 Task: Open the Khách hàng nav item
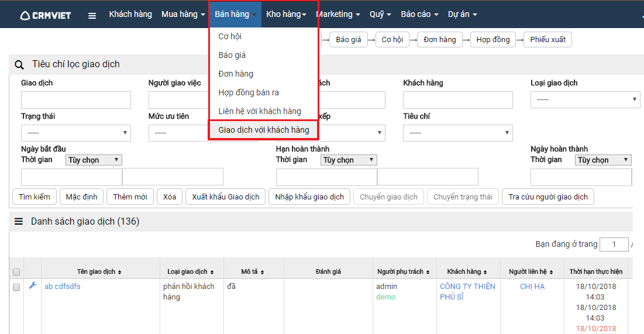coord(130,15)
